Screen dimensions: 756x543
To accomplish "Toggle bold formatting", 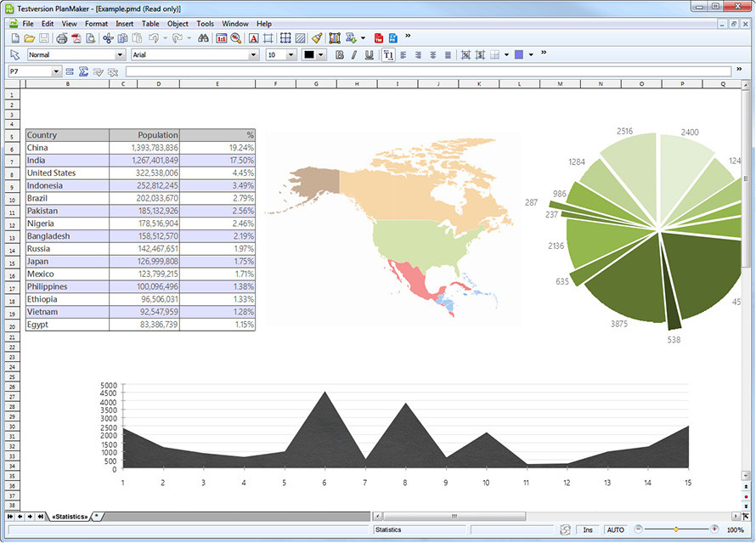I will click(340, 55).
